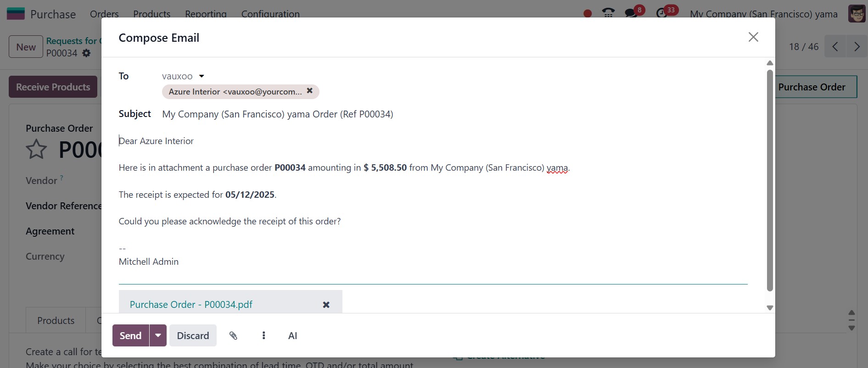
Task: Click the email Subject field
Action: (454, 114)
